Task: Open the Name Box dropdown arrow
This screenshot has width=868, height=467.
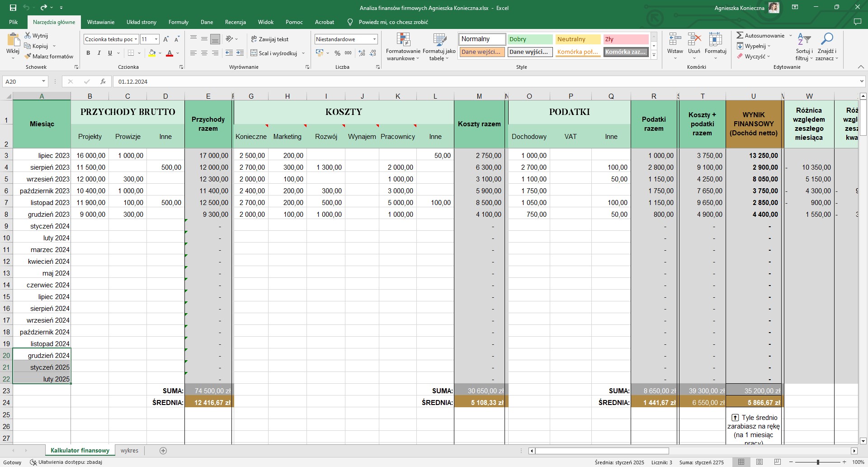Action: [43, 81]
